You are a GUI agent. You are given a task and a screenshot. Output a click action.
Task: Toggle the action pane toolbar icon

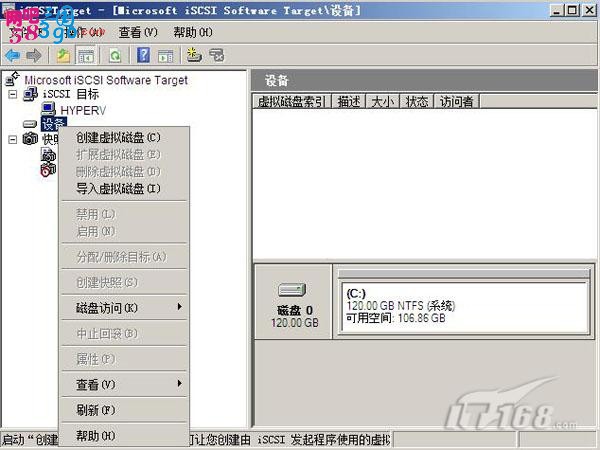(165, 56)
